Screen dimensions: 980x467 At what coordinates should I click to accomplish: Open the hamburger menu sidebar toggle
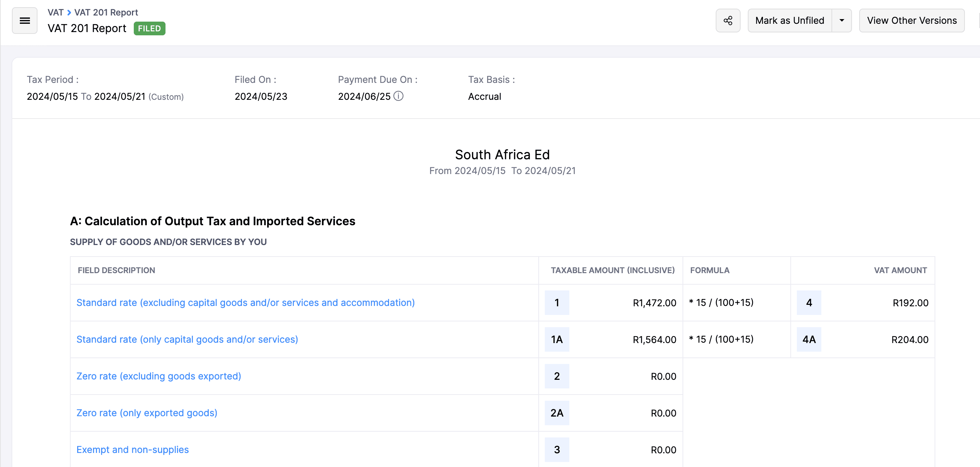click(25, 21)
